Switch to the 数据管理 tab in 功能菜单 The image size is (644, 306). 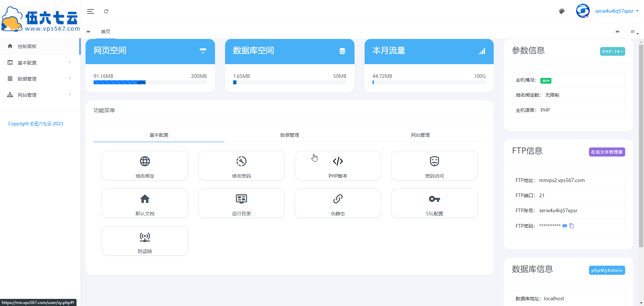(x=289, y=135)
